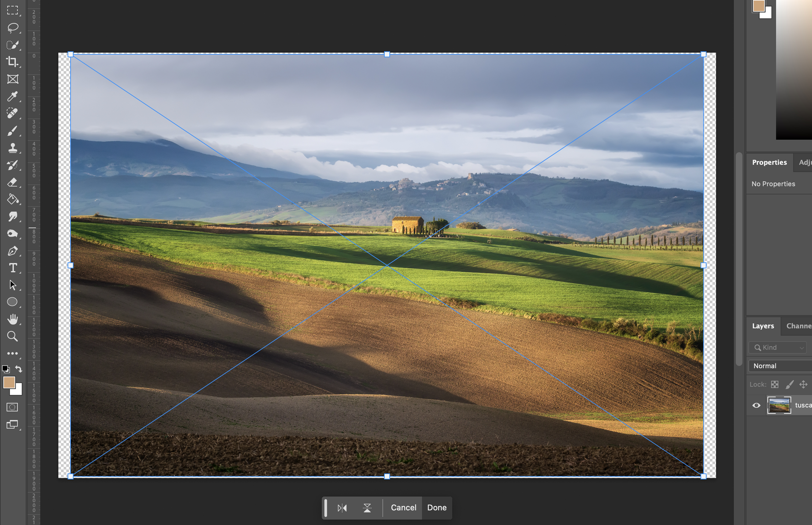The image size is (812, 525).
Task: Activate the Zoom tool
Action: [x=12, y=337]
